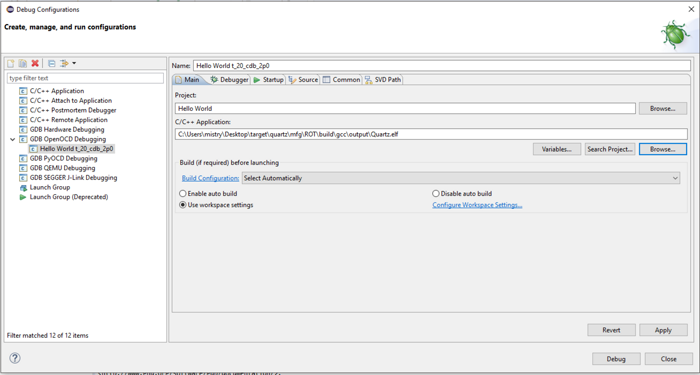Click the Apply button
This screenshot has height=375, width=700.
click(663, 330)
